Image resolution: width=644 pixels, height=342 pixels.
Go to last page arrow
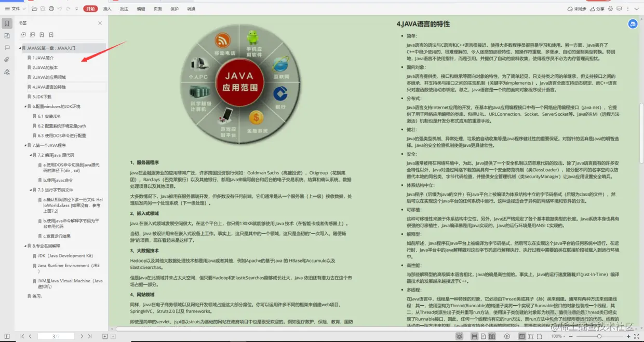[x=89, y=336]
